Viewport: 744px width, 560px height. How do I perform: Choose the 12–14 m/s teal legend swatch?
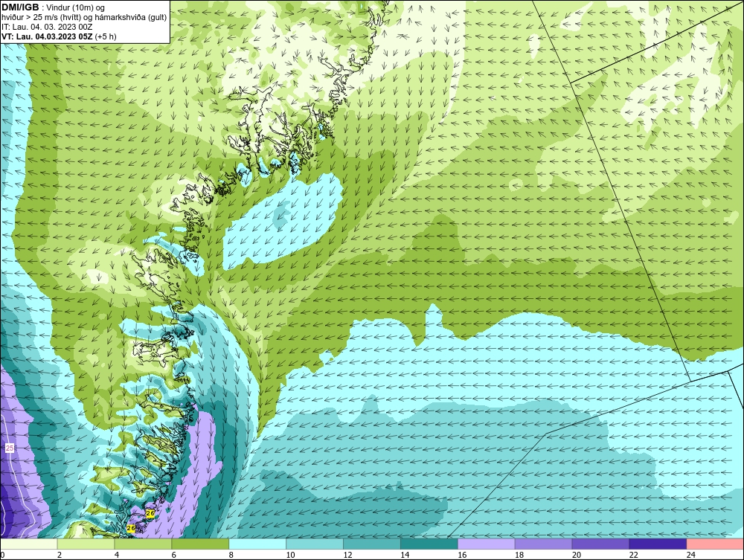point(372,544)
